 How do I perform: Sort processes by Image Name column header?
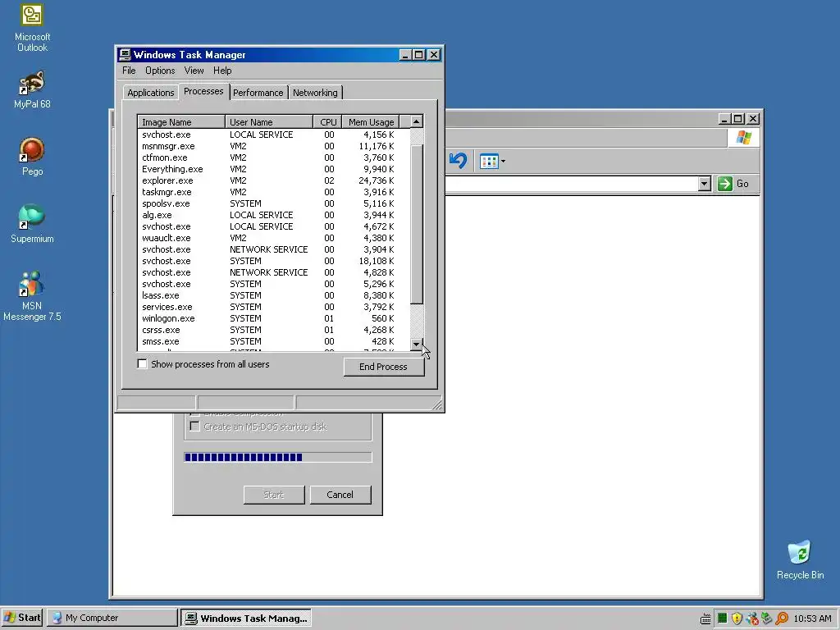point(181,122)
